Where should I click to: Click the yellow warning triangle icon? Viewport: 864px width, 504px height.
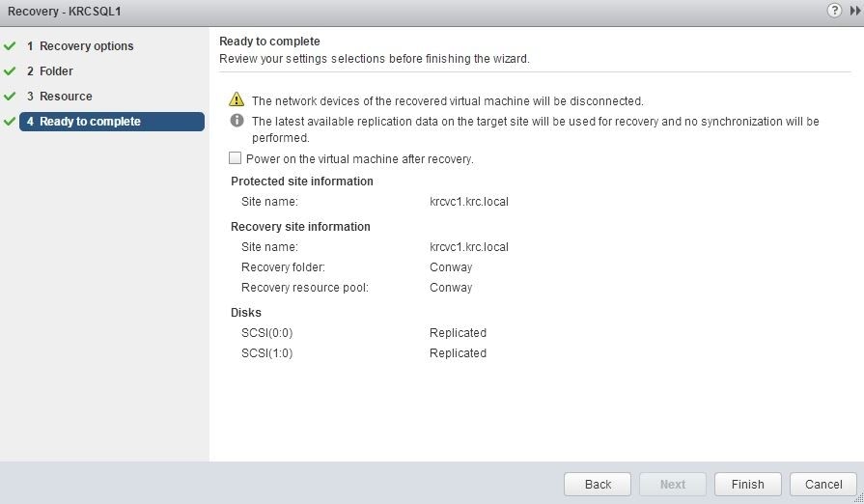click(x=237, y=100)
